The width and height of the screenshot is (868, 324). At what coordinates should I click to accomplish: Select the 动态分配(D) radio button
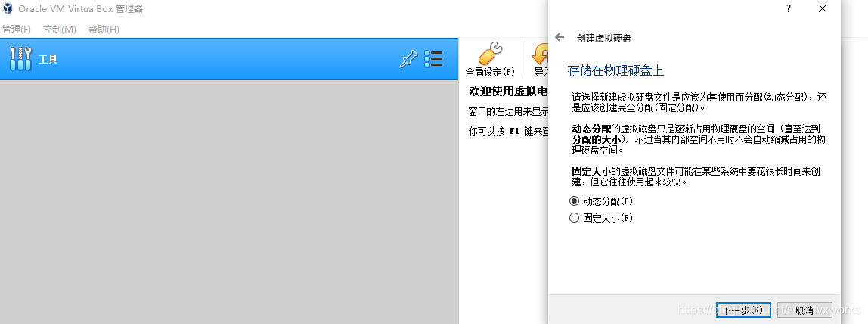(x=574, y=201)
